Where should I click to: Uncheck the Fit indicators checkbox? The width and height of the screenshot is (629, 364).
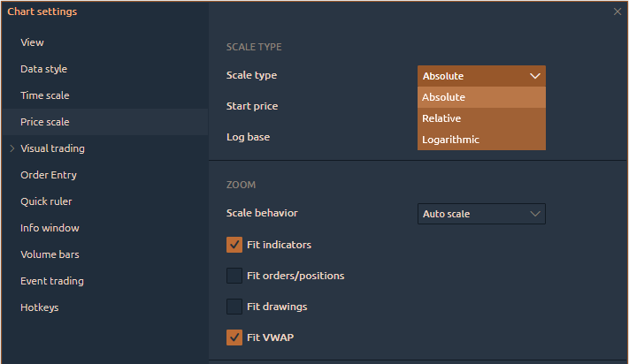click(234, 245)
